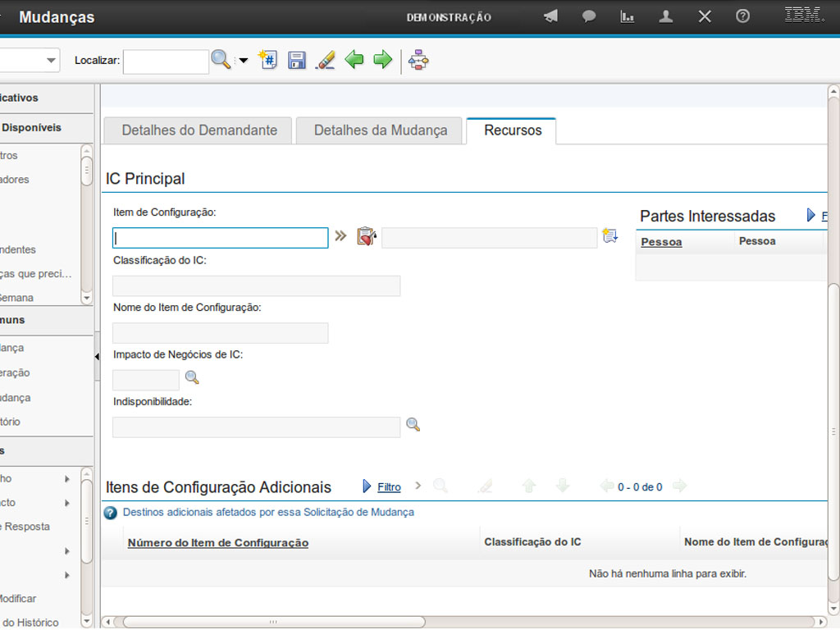Screen dimensions: 840x630
Task: Click the new change record icon
Action: point(267,60)
